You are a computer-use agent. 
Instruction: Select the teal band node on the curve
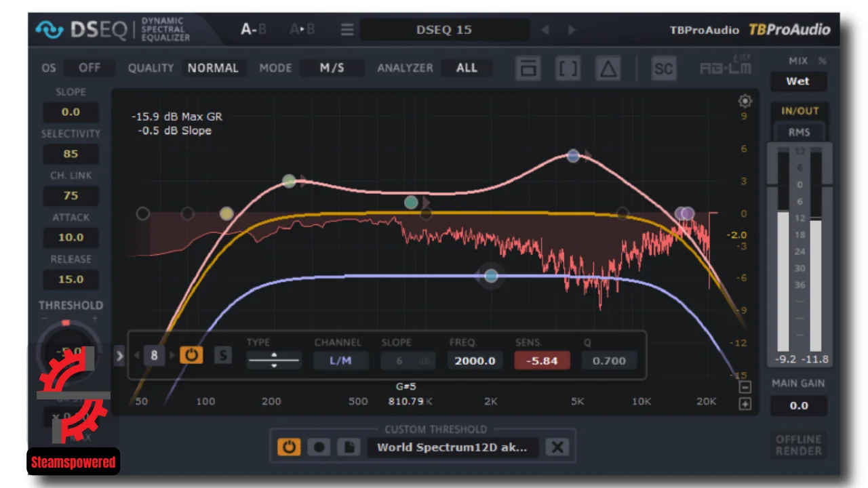411,202
